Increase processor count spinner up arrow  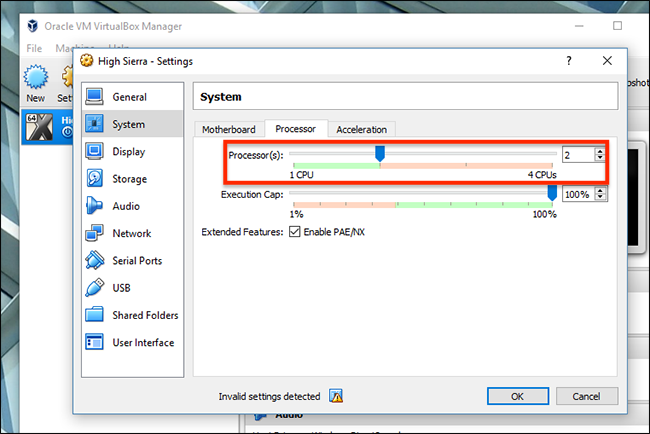600,151
